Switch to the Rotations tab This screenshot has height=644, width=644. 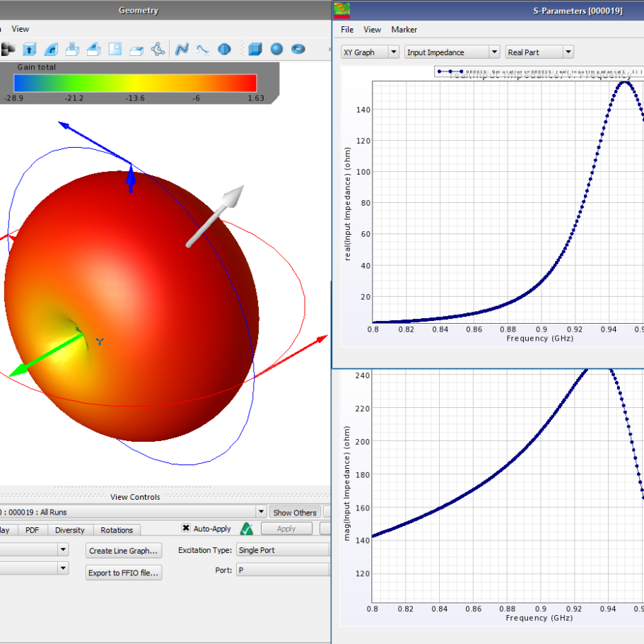(x=117, y=529)
